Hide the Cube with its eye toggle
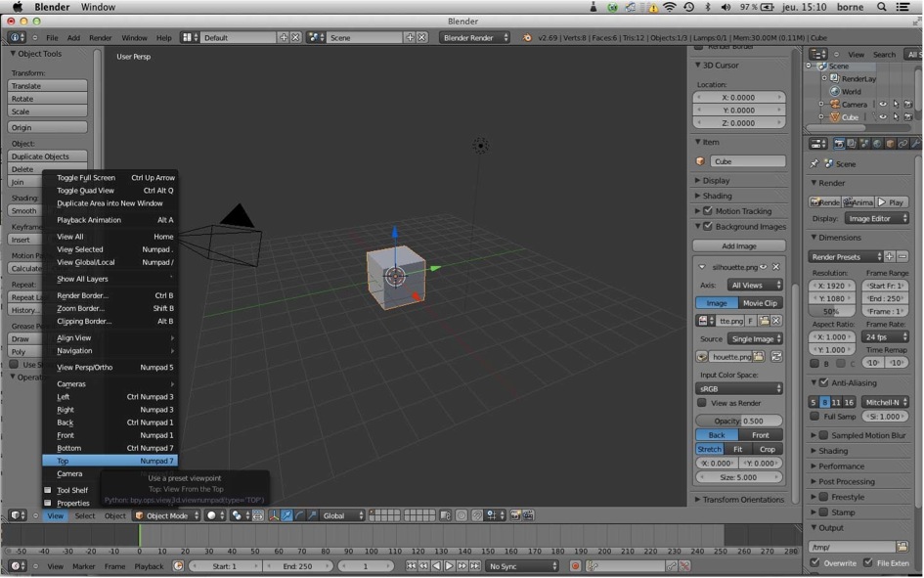 click(883, 116)
